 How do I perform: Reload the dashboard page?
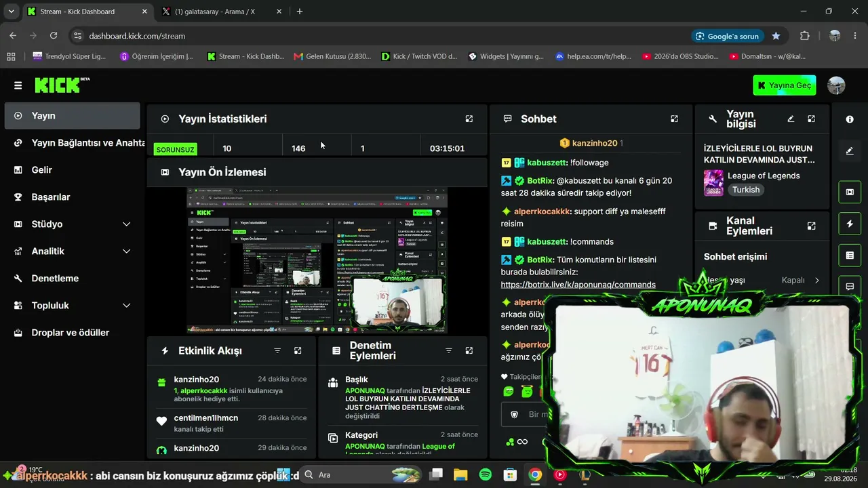pos(54,36)
